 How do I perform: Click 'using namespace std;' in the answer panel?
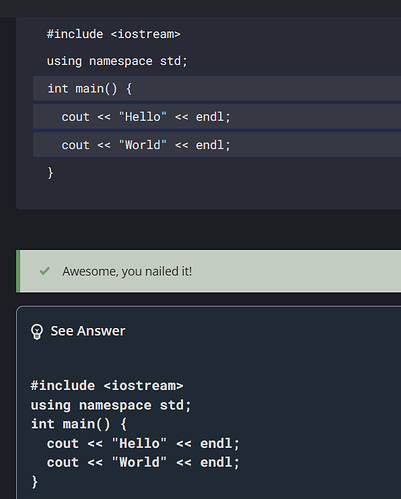111,405
